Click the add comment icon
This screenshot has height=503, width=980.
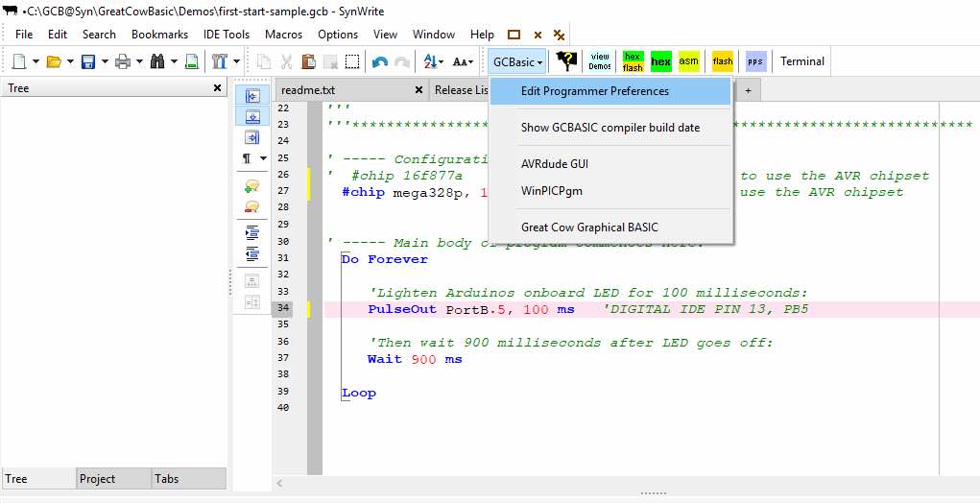click(x=251, y=186)
